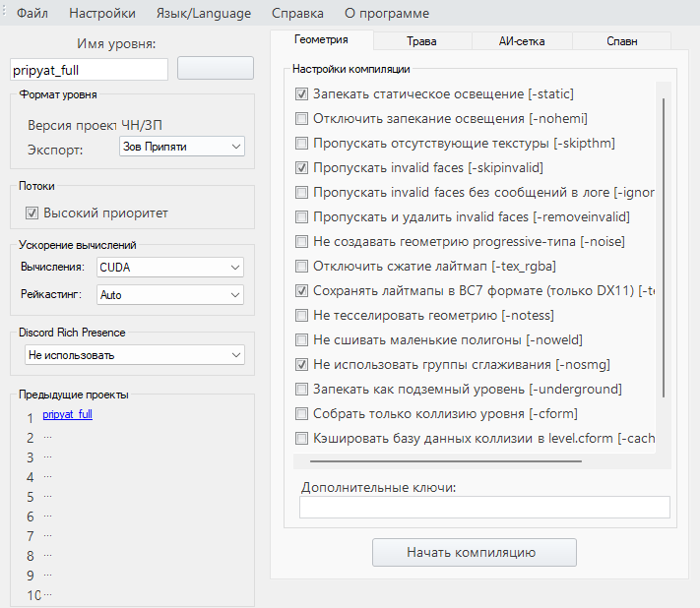700x608 pixels.
Task: Open the Файл menu
Action: (x=32, y=13)
